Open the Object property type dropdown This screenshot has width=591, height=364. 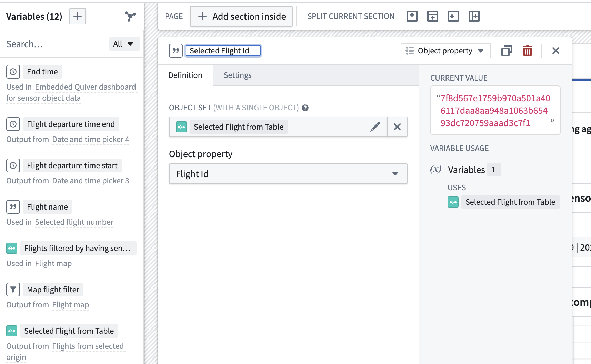(x=445, y=51)
